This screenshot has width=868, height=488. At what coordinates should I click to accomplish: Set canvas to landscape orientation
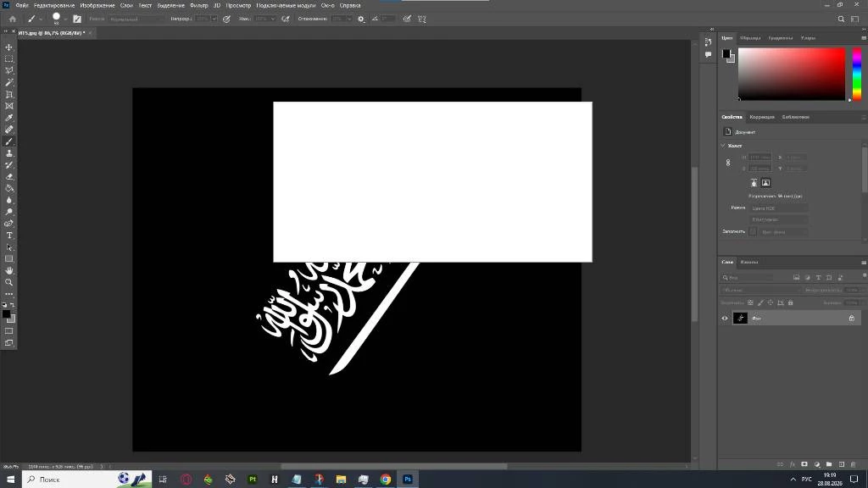coord(765,183)
